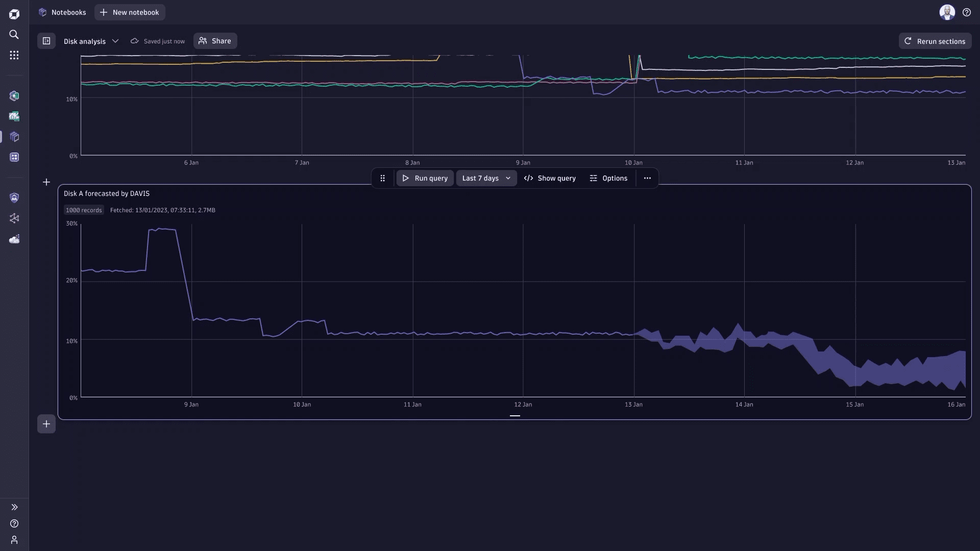Image resolution: width=980 pixels, height=551 pixels.
Task: Open help via the question mark icon
Action: pyautogui.click(x=967, y=12)
